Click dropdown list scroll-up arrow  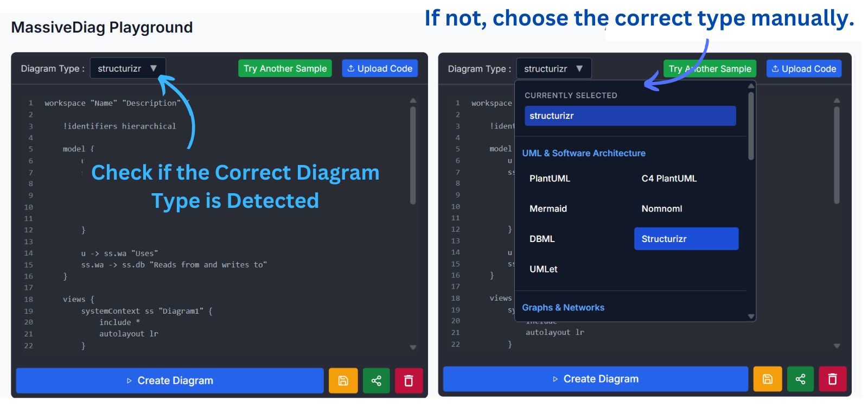point(751,86)
